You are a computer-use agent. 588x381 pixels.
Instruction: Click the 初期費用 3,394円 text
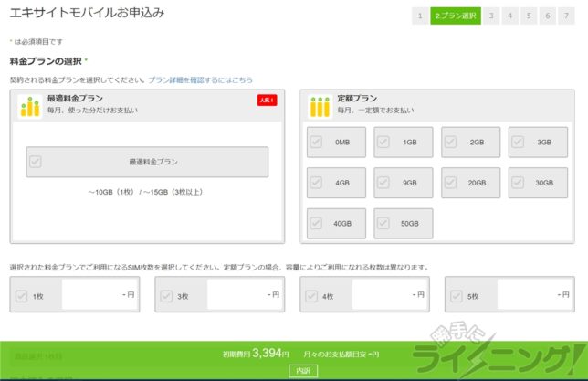(x=256, y=354)
